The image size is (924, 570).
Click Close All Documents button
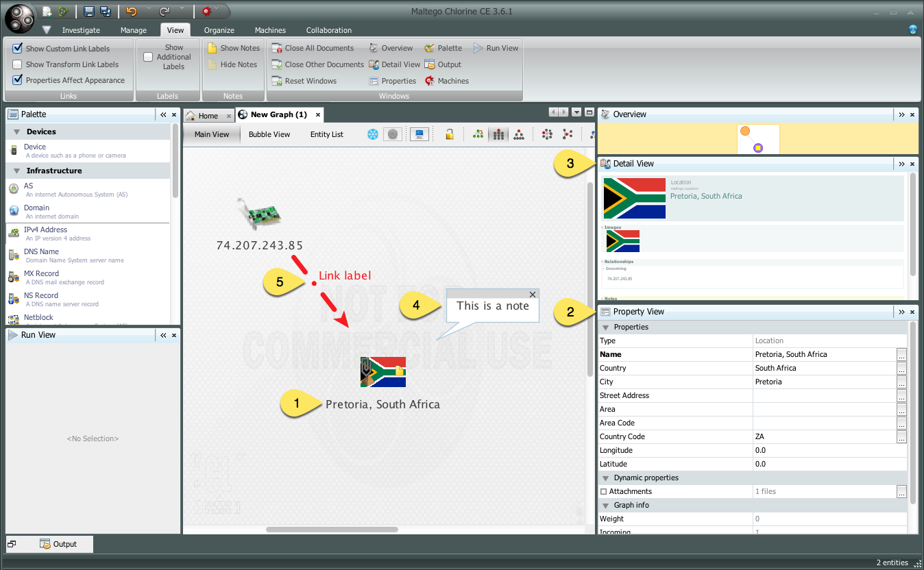coord(313,48)
